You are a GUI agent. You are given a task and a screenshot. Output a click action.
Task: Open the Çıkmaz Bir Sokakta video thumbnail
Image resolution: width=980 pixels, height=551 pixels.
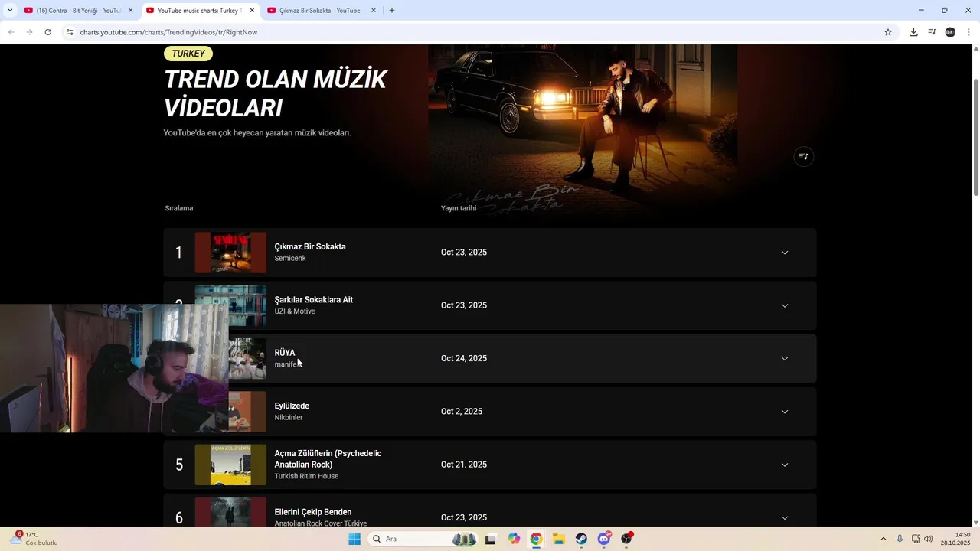pos(230,253)
